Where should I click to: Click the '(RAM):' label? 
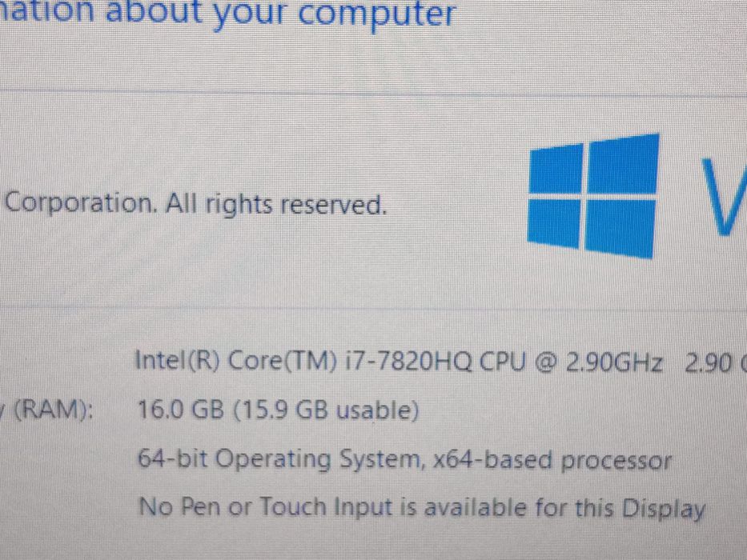52,409
